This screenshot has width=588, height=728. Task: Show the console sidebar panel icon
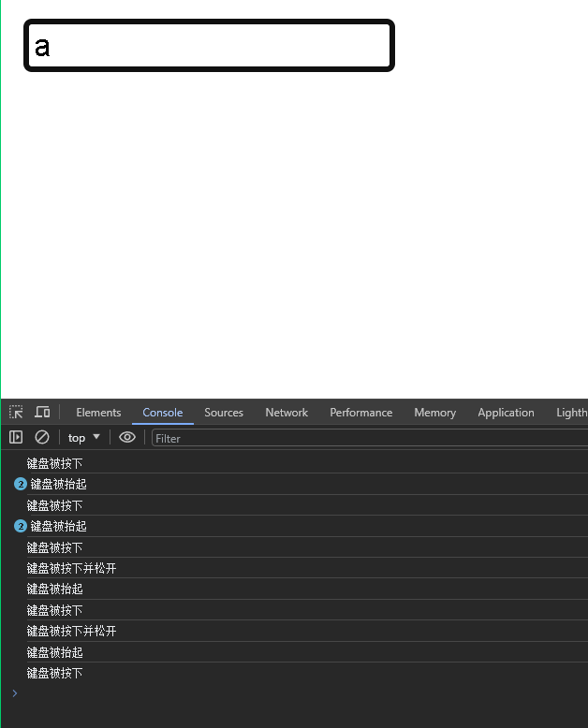16,437
